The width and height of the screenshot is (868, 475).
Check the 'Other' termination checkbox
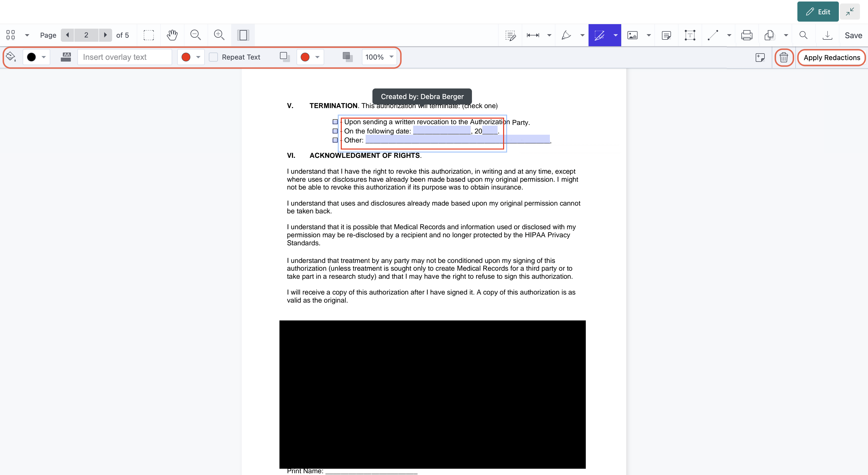pyautogui.click(x=335, y=140)
